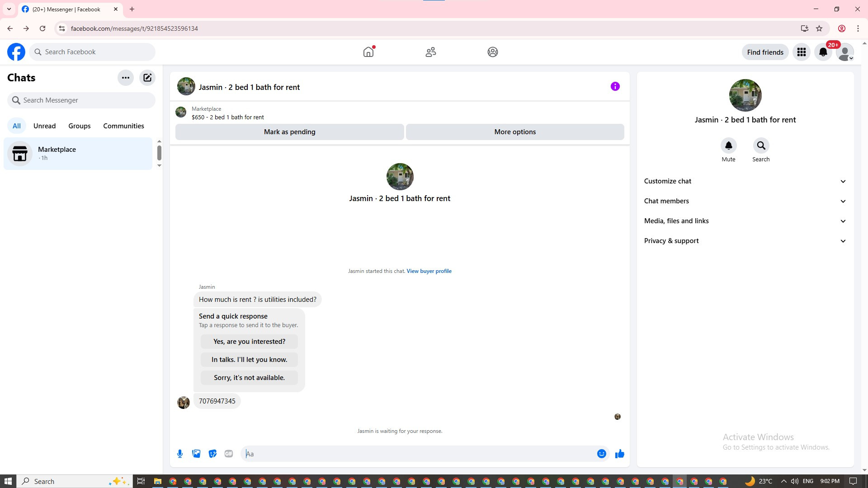Open the View buyer profile link
868x488 pixels.
point(429,271)
